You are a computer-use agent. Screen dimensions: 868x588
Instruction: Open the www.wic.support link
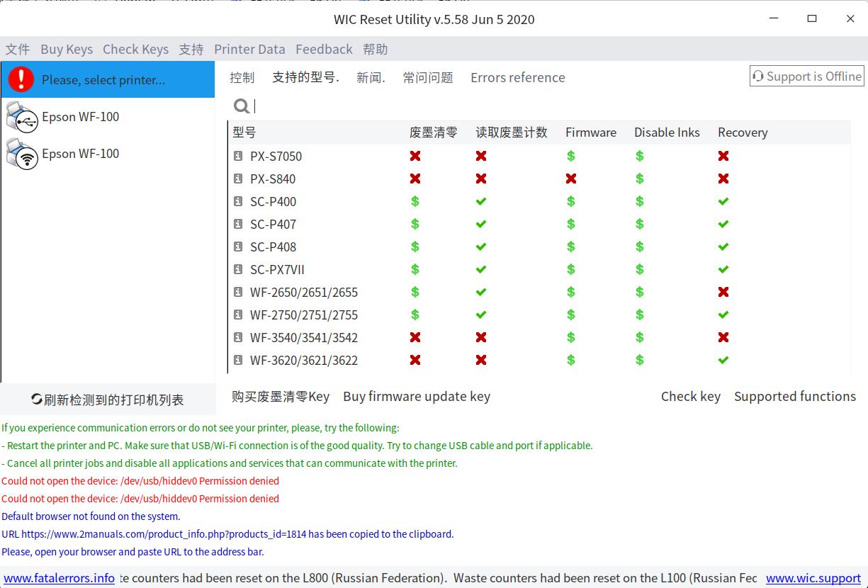tap(813, 578)
